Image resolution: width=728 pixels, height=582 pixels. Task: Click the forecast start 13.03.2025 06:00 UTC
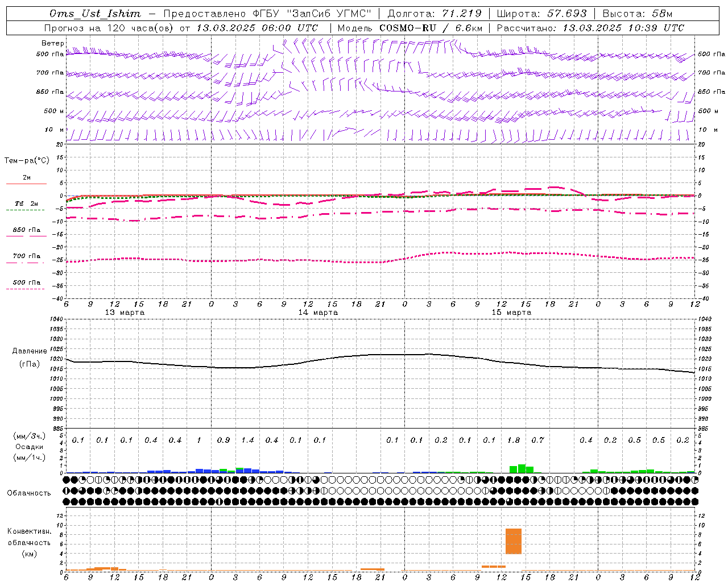[x=257, y=28]
